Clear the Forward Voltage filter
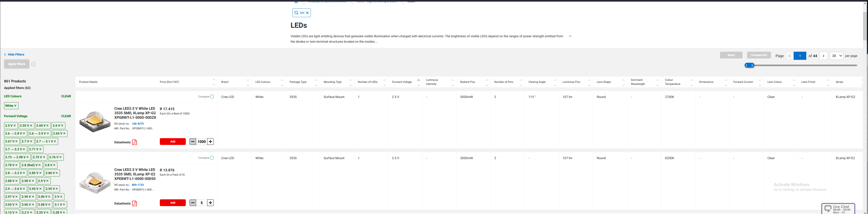868x214 pixels. tap(66, 116)
